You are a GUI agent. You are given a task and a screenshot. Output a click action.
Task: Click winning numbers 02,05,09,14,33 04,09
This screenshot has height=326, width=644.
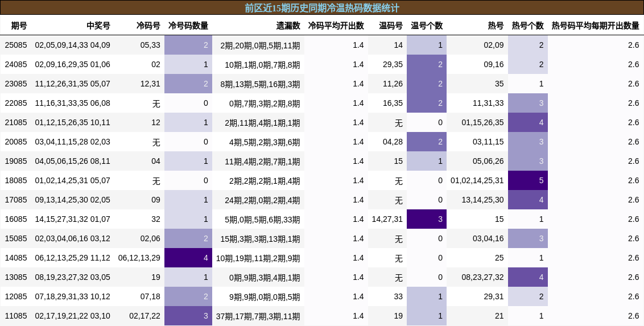coord(73,45)
